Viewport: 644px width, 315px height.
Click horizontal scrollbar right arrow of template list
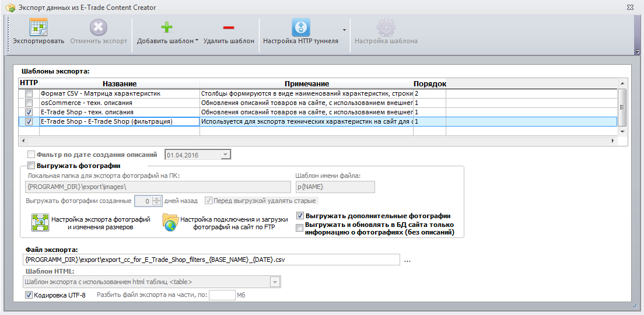(x=612, y=141)
